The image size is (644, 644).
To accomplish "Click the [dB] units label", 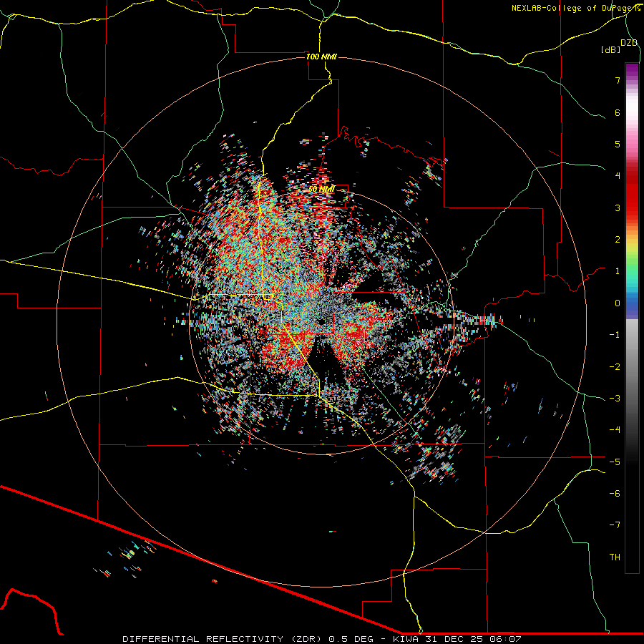I will tap(610, 49).
